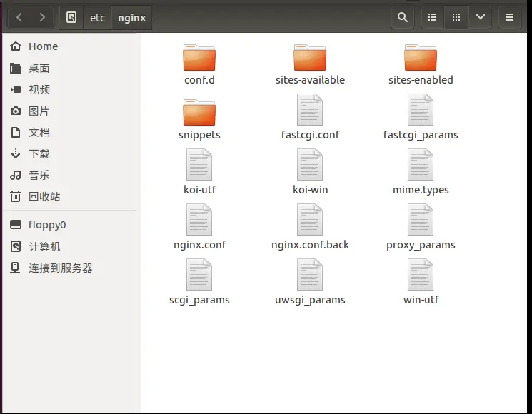Click 连接到服务器 (Connect to Server)
The image size is (532, 414).
click(69, 268)
